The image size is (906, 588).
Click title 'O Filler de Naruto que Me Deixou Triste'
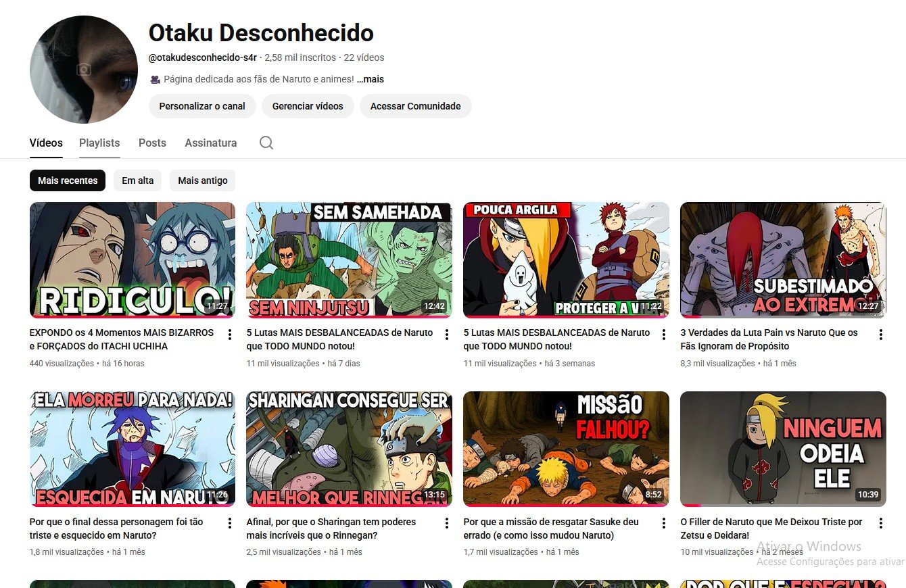pyautogui.click(x=771, y=529)
